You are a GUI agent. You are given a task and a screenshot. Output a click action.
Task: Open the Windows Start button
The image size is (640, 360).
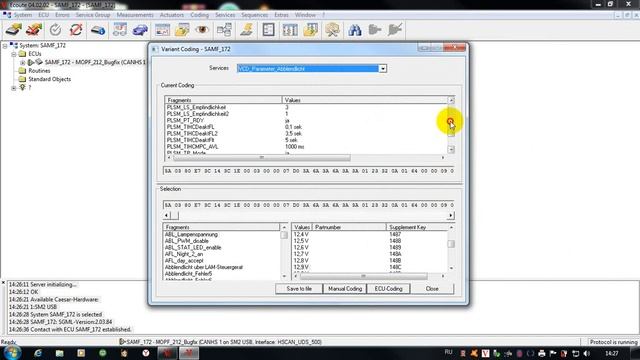(11, 353)
